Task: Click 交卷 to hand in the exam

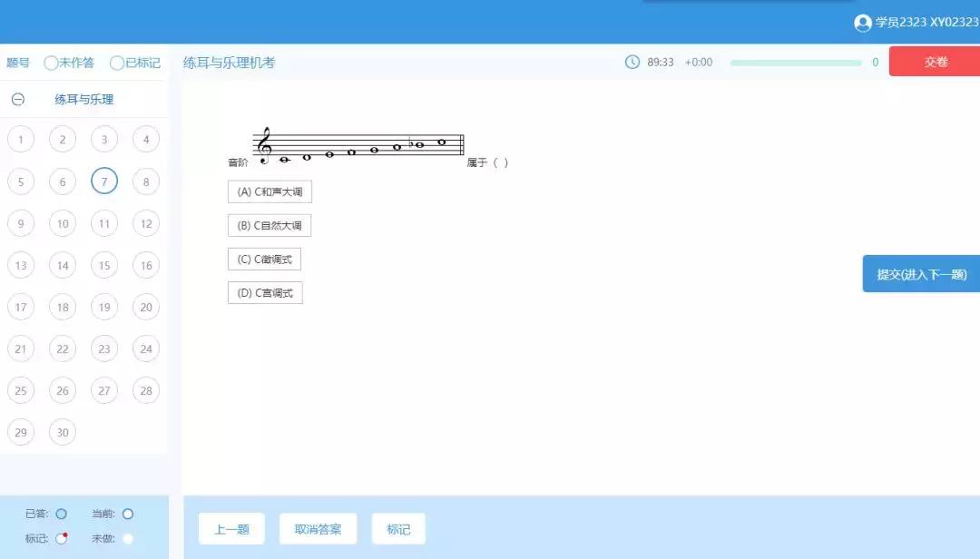Action: click(x=934, y=62)
